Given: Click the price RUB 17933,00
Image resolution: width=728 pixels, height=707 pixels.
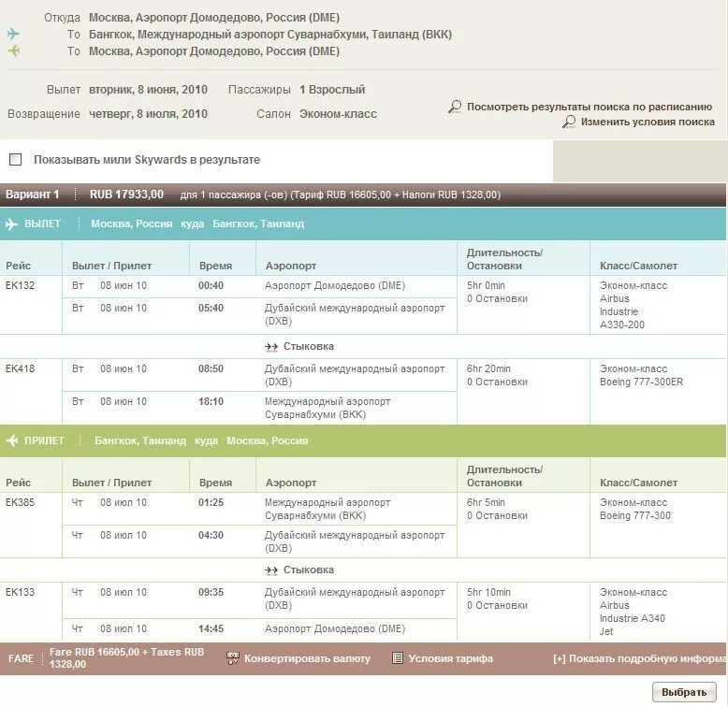Looking at the screenshot, I should (x=126, y=195).
